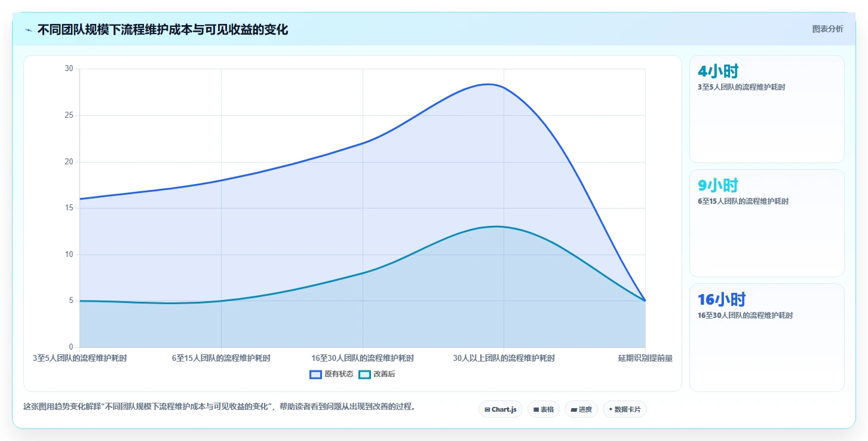Click x-axis label 16至30人团队的流程维护耗时
Viewport: 868px width, 441px height.
363,358
